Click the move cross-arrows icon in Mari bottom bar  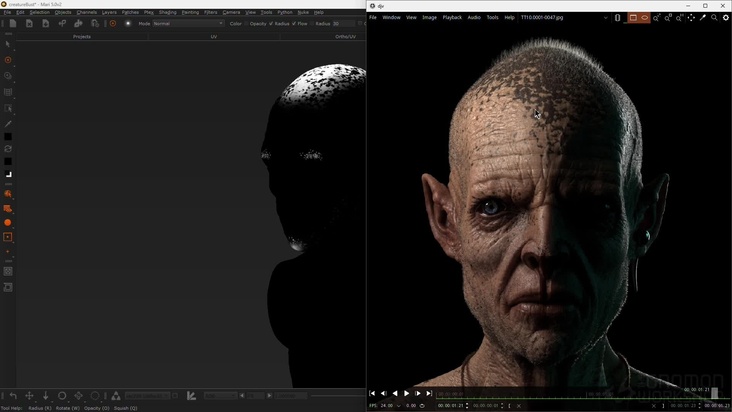coord(29,396)
